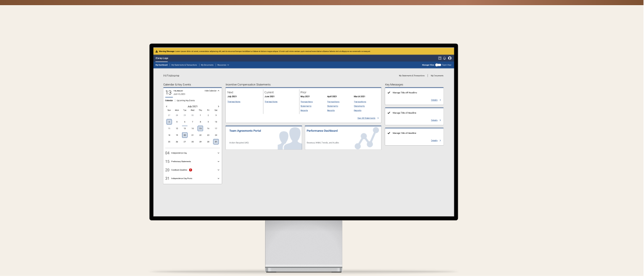
Task: Open the help icon in header
Action: click(x=440, y=58)
